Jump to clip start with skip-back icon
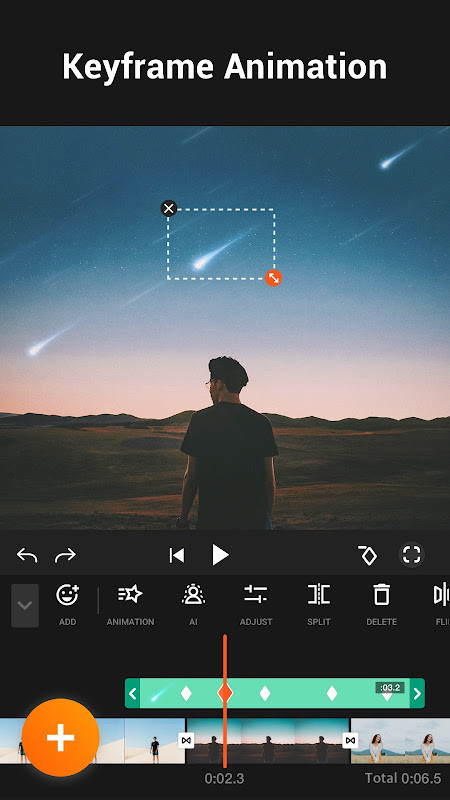Screen dimensions: 450x800 point(177,555)
